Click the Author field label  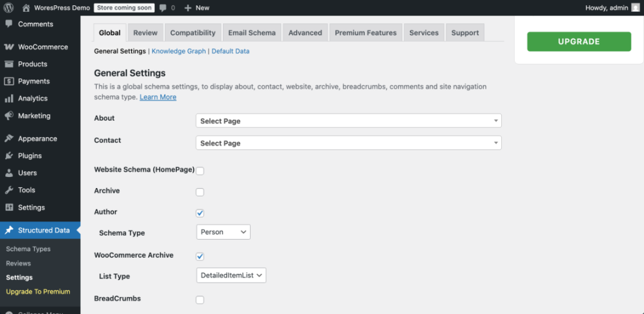[x=106, y=212]
